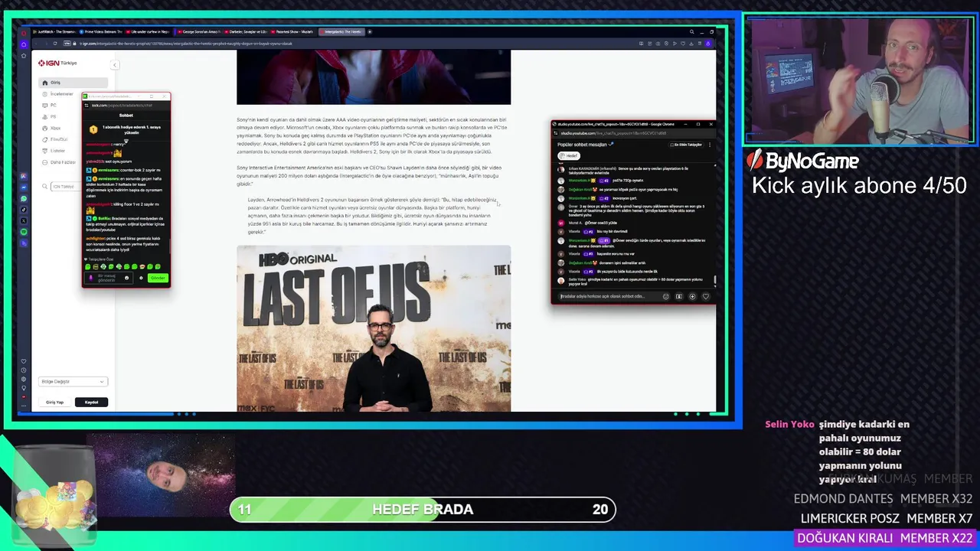Open a new browser tab with plus
This screenshot has width=980, height=551.
click(x=370, y=32)
